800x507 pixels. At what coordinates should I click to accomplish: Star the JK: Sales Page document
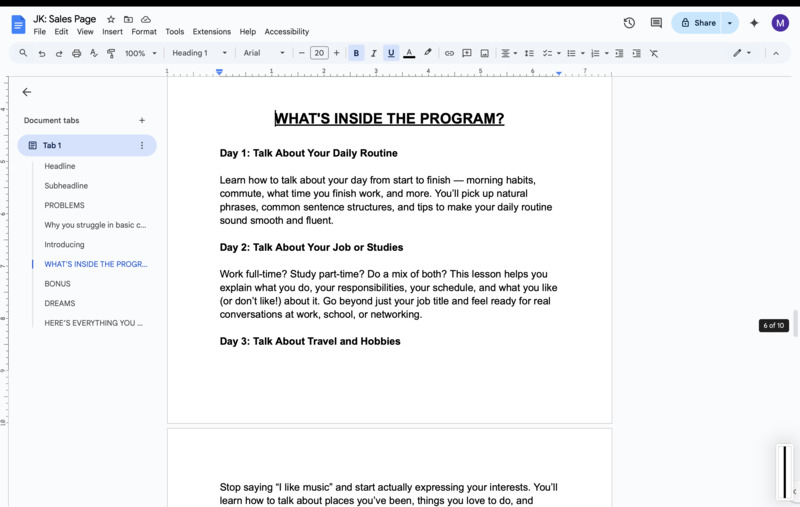tap(111, 19)
